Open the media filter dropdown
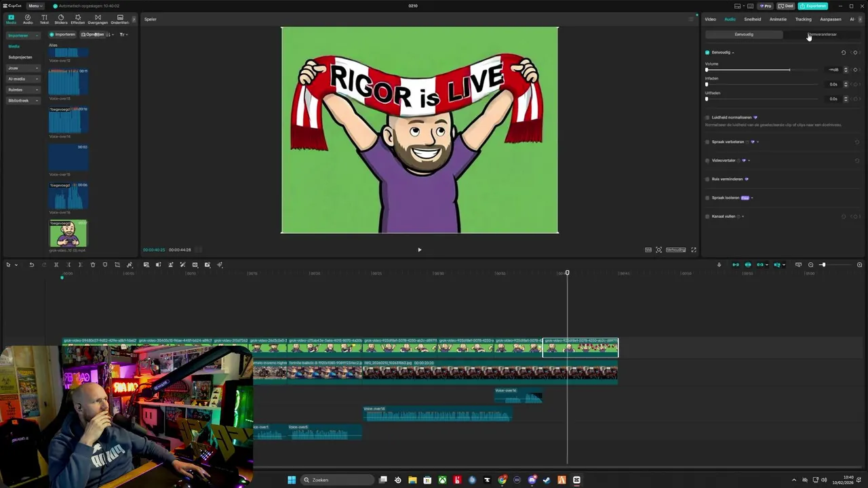This screenshot has height=488, width=868. pyautogui.click(x=124, y=35)
